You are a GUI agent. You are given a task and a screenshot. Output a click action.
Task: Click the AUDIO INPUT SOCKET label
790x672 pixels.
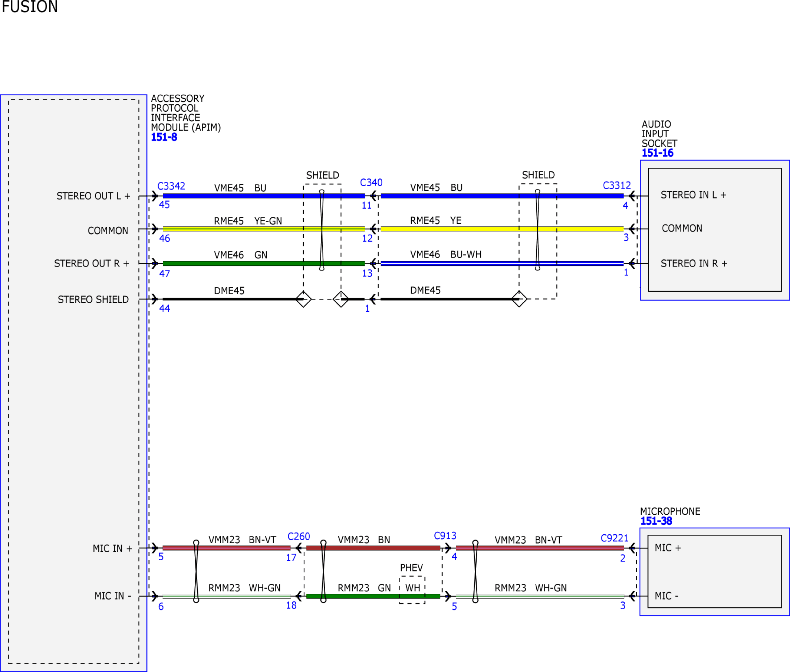659,134
